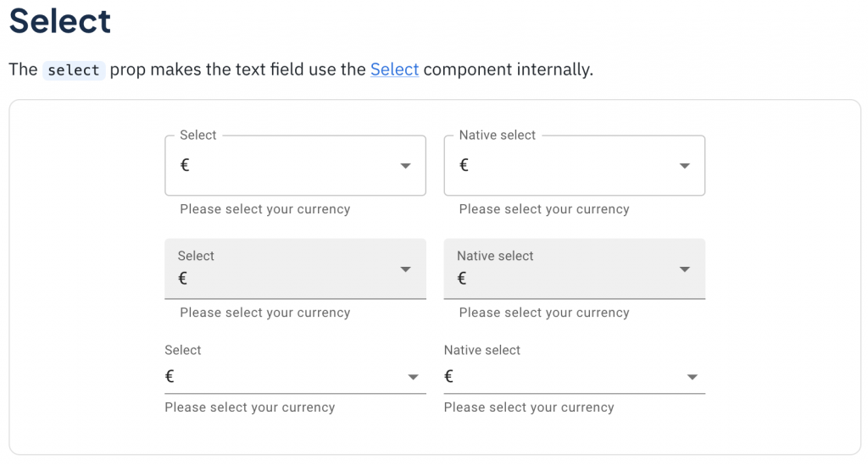Click the 'Native select' label above the standard underlined field
This screenshot has height=465, width=868.
pyautogui.click(x=481, y=350)
